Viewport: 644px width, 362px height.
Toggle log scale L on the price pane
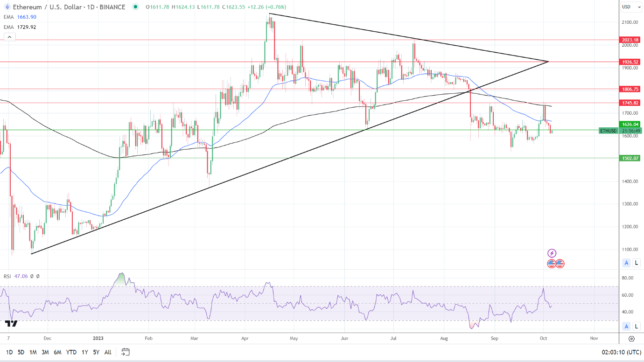(x=637, y=263)
